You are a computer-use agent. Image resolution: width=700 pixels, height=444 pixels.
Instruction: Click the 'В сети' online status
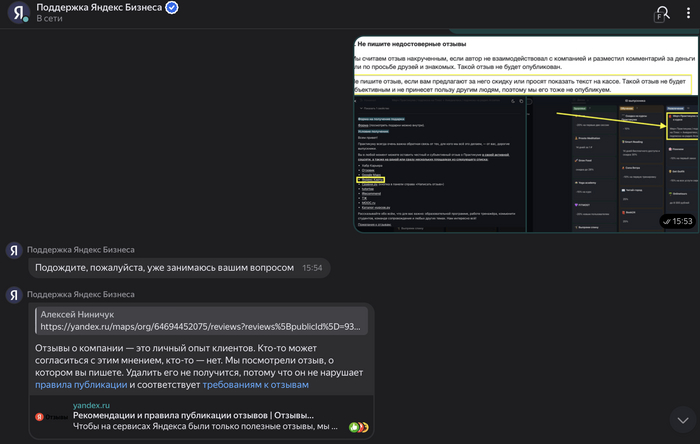(x=49, y=18)
